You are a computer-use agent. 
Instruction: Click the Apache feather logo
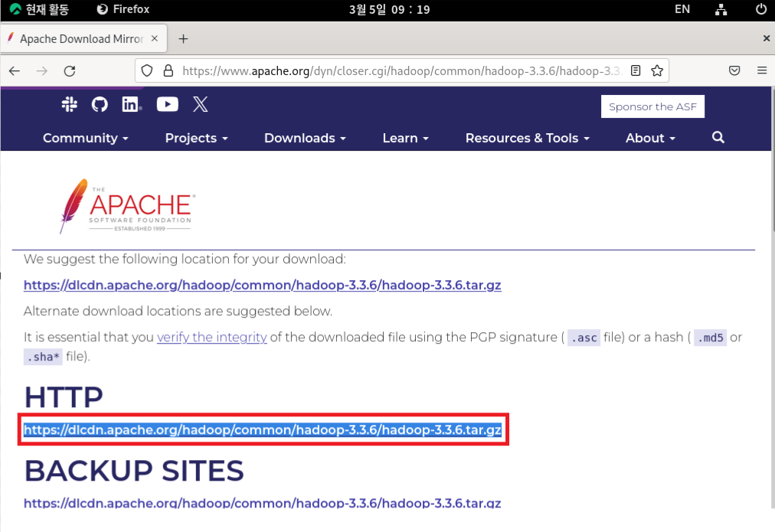[x=128, y=206]
